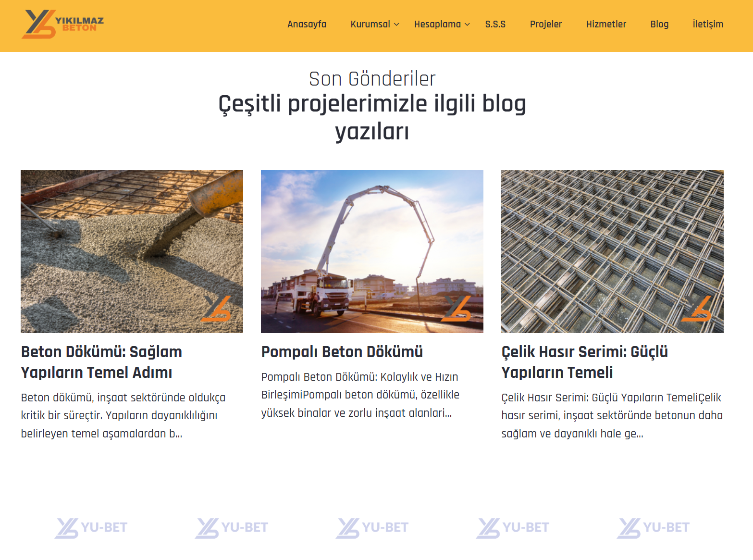Expand the Hesaplama dropdown menu
This screenshot has height=560, width=753.
point(442,24)
